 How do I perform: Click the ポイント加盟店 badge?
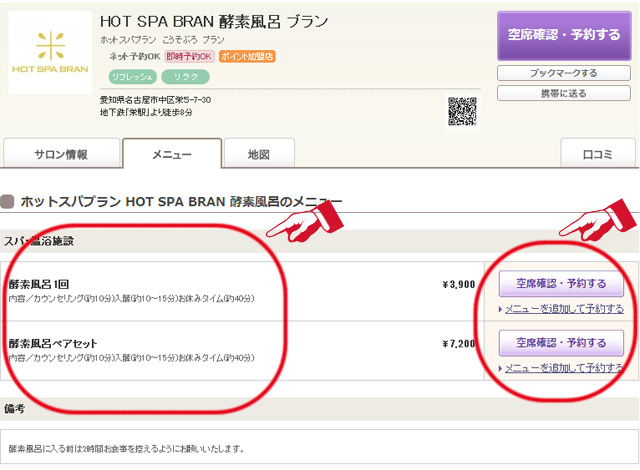point(247,56)
